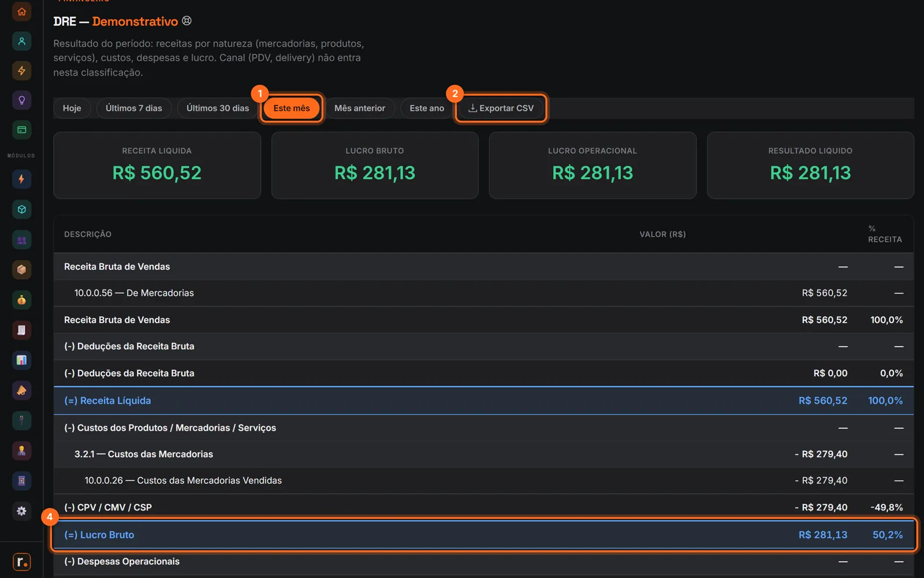Click the 'VALOR (R$)' column header
Viewport: 924px width, 578px height.
point(662,234)
